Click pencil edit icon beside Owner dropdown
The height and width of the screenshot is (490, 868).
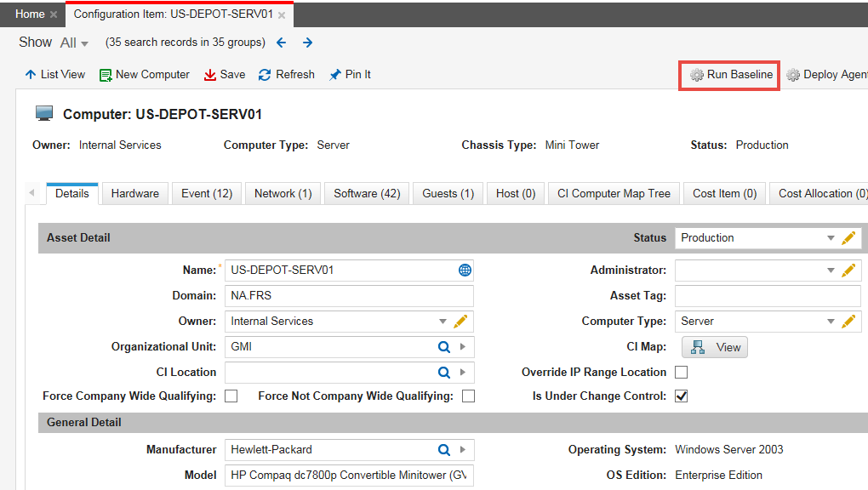(x=460, y=322)
